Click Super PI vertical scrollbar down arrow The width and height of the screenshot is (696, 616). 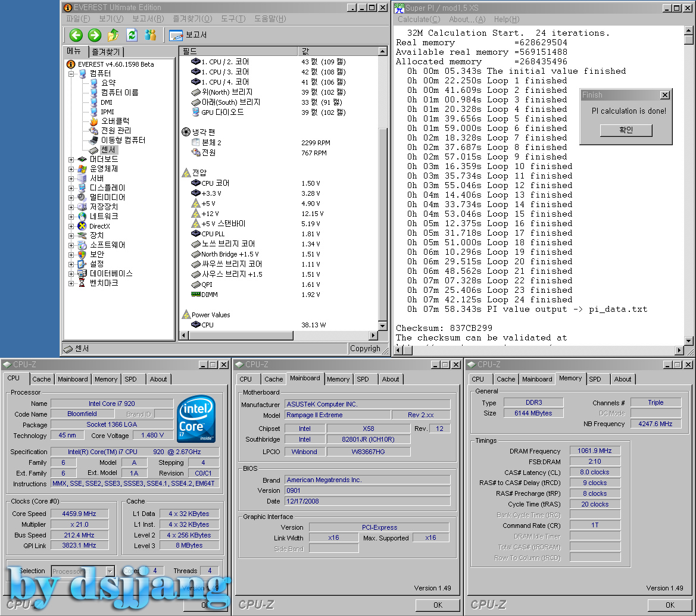[x=688, y=341]
